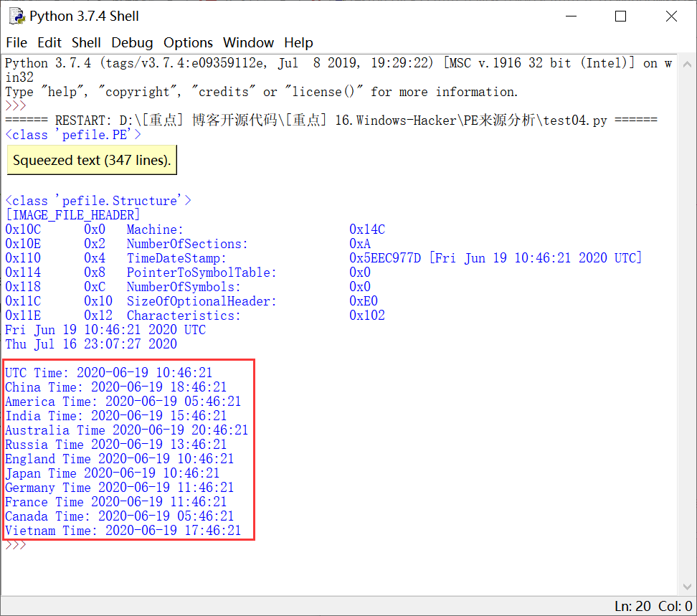
Task: Open the Edit menu
Action: pos(49,42)
